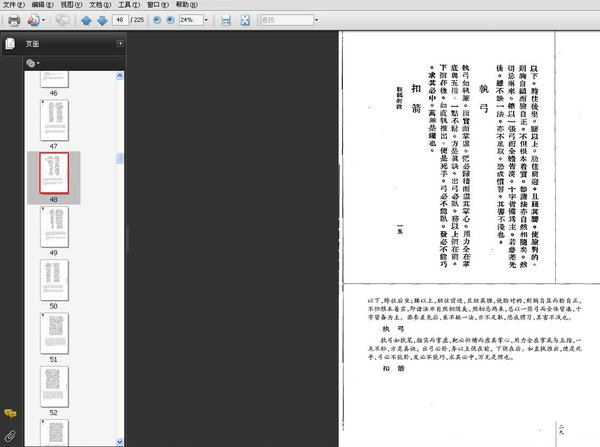The height and width of the screenshot is (447, 600).
Task: Expand the zoom percentage dropdown arrow
Action: pos(206,20)
